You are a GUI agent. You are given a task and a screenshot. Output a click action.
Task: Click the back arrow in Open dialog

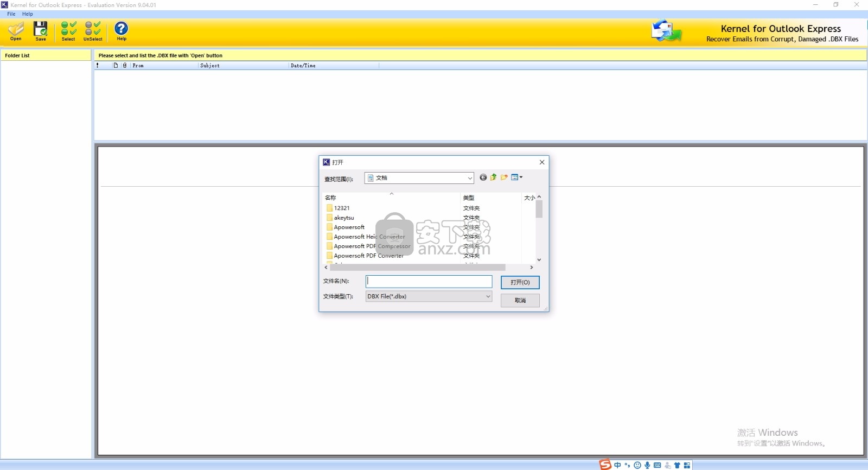(483, 177)
